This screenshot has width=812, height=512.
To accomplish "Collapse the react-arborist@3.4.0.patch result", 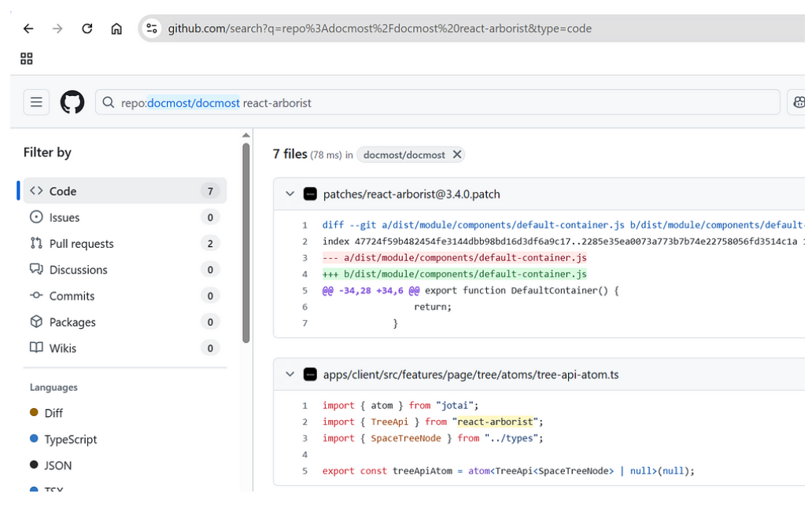I will [x=290, y=194].
